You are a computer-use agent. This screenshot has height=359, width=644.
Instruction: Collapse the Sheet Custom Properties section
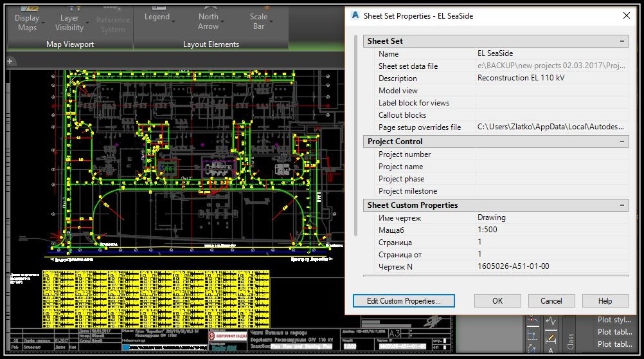click(x=622, y=205)
